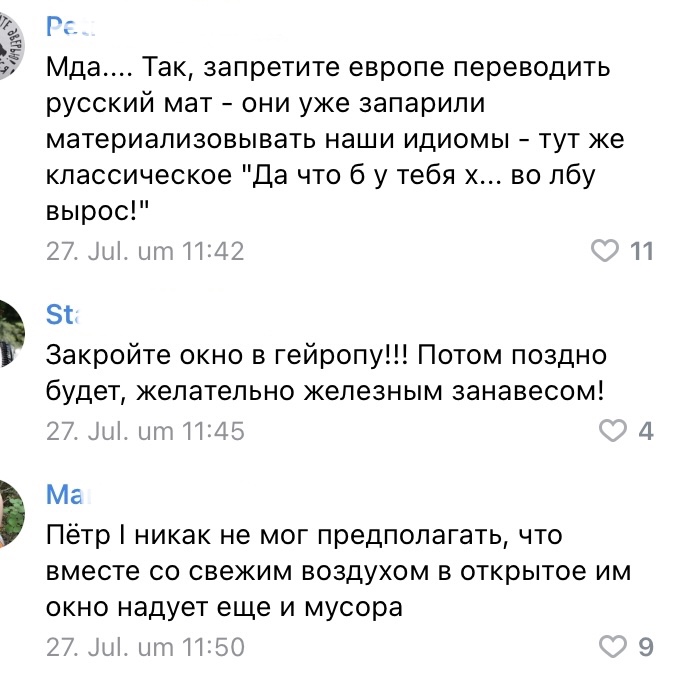Click the phrase 'железным занавесом' in second comment

454,391
